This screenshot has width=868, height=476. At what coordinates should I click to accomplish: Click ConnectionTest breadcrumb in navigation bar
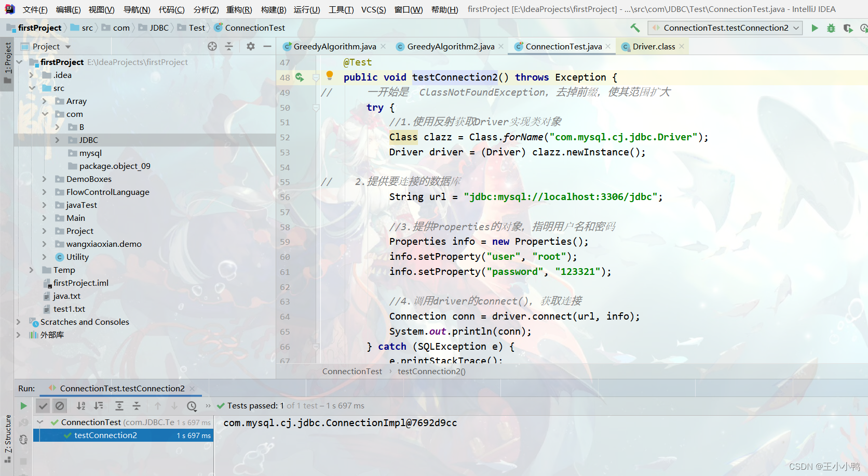tap(255, 28)
